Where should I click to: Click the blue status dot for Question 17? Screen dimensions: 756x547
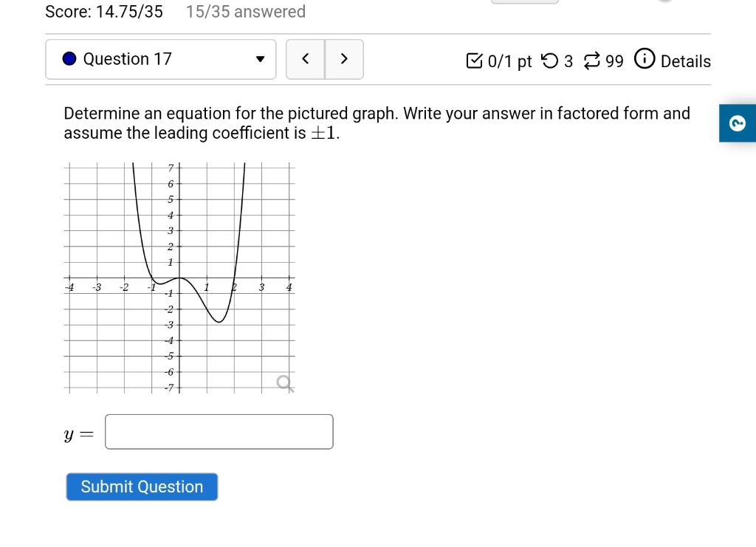pyautogui.click(x=69, y=59)
